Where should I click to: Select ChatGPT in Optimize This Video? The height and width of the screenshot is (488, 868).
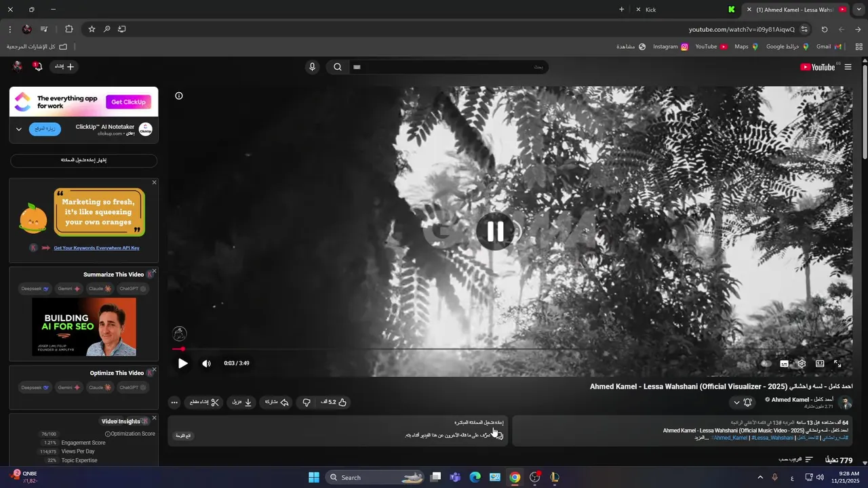coord(134,388)
